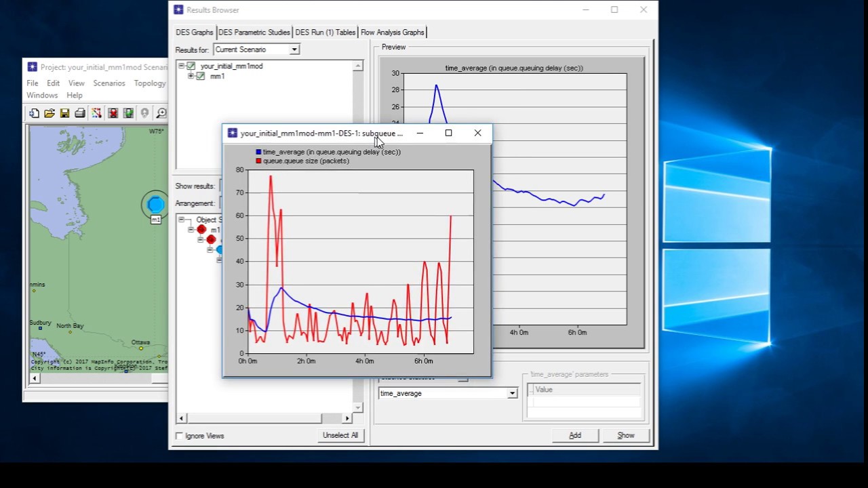
Task: Open the View menu in Project window
Action: tap(77, 83)
